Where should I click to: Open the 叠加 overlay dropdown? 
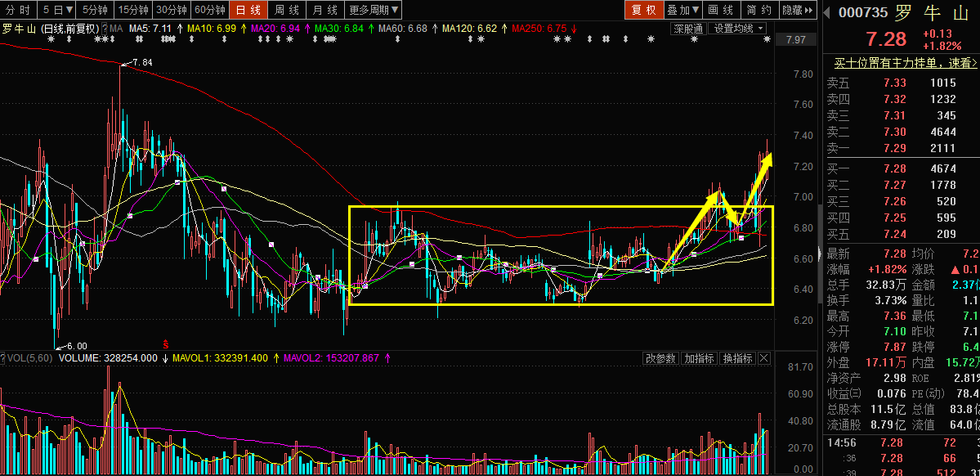coord(683,10)
